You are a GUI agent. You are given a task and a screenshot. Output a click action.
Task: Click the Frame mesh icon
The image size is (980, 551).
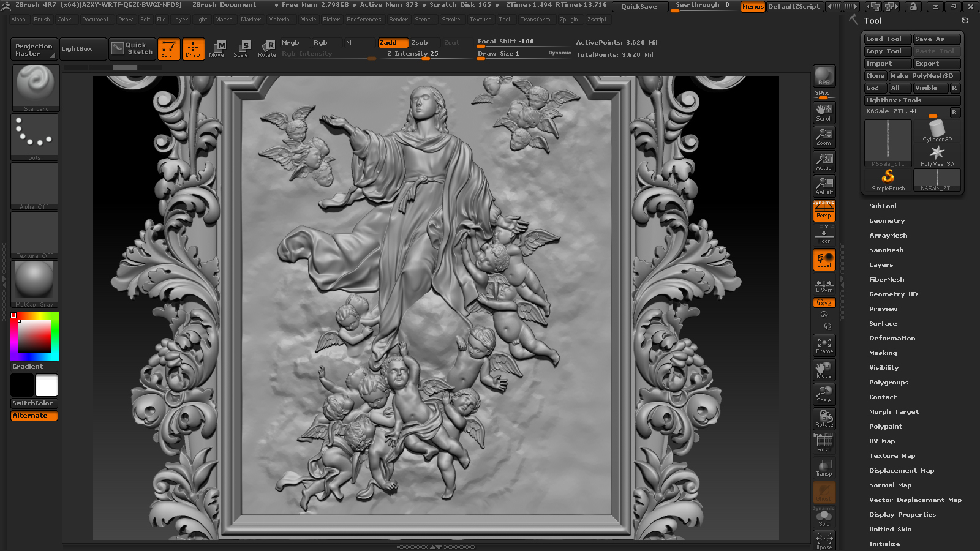[824, 345]
